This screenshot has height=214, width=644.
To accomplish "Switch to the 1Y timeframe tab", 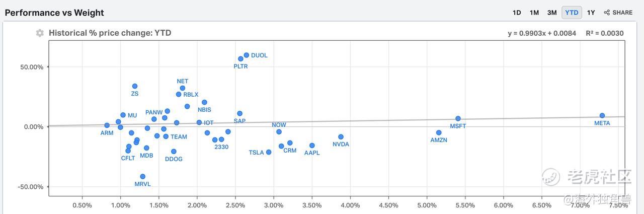I will (591, 13).
